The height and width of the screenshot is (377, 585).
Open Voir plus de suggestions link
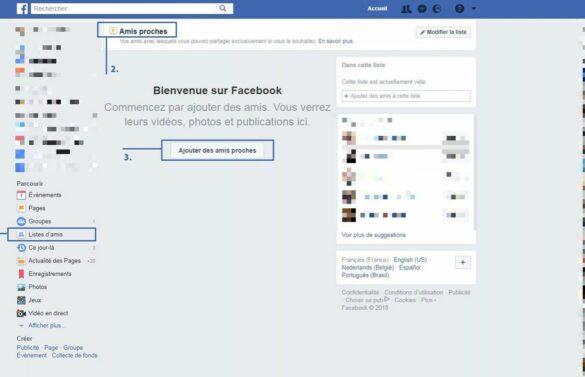[373, 235]
